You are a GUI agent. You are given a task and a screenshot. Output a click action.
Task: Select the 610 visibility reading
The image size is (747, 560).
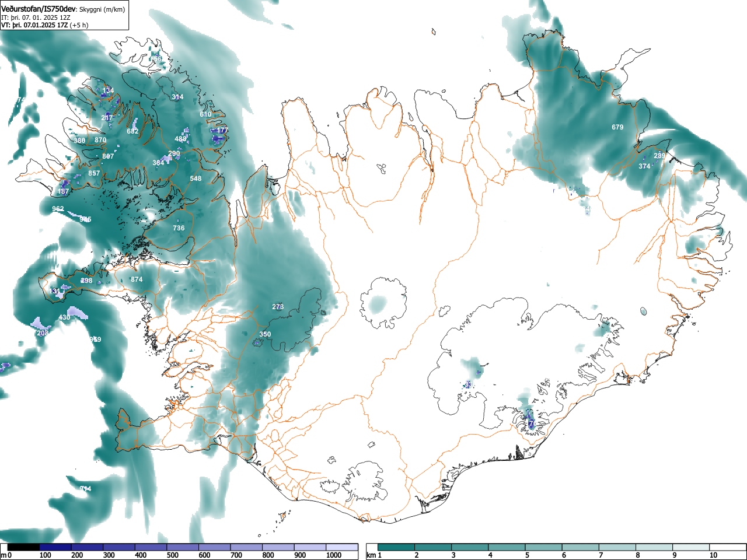pyautogui.click(x=205, y=114)
